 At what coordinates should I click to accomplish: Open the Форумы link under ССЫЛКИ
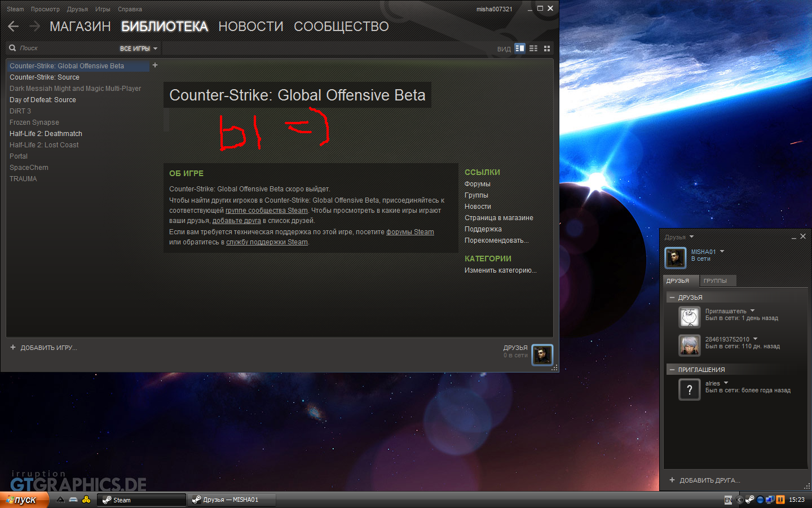478,184
